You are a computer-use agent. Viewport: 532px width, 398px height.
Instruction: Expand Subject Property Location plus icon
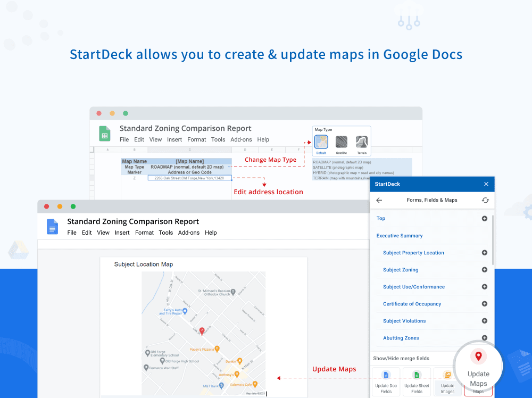485,252
